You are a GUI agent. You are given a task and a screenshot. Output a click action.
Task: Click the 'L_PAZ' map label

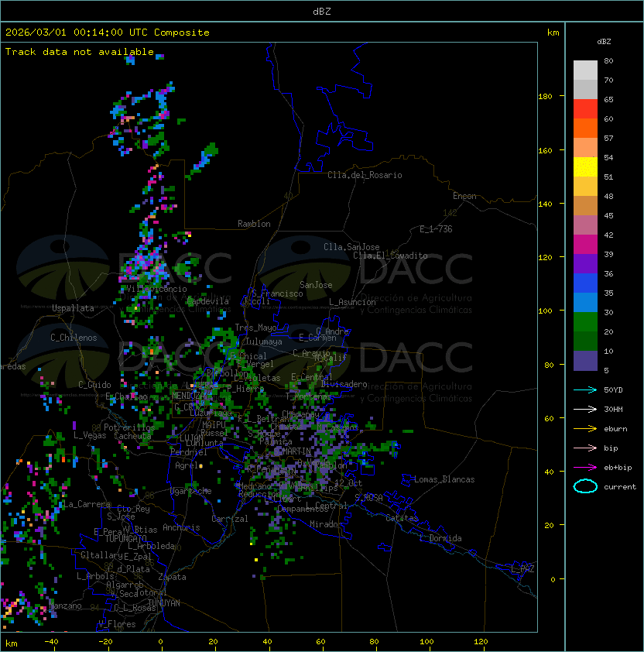(x=522, y=569)
